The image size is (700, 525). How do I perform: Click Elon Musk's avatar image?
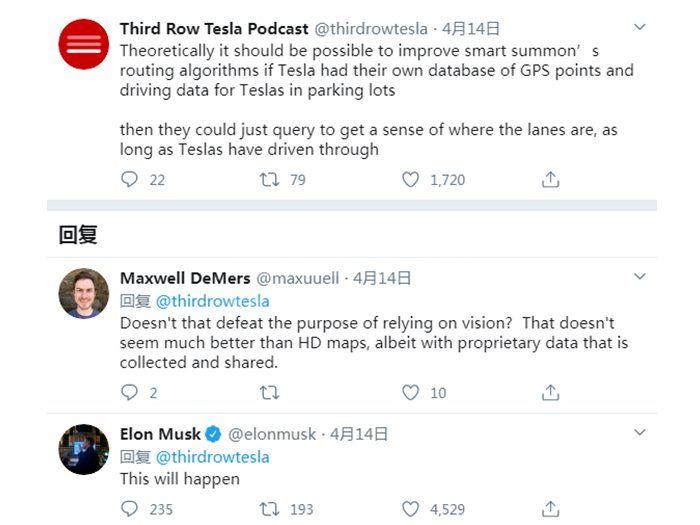83,449
